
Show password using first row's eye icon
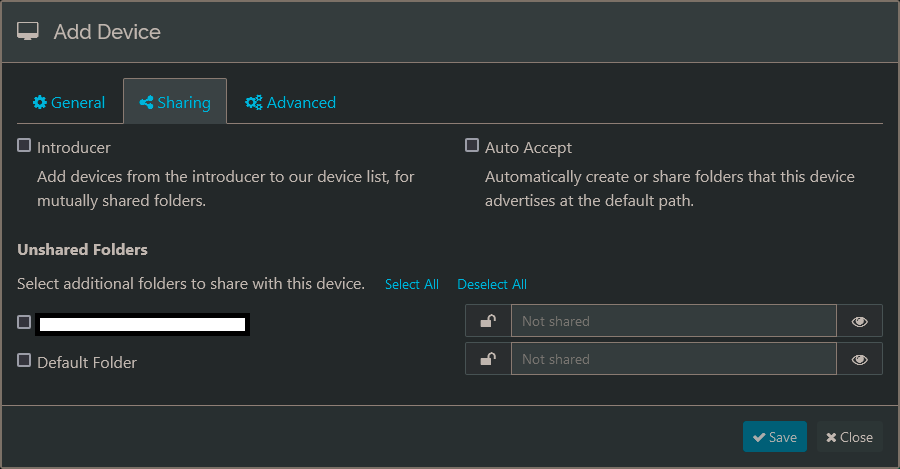[x=859, y=321]
